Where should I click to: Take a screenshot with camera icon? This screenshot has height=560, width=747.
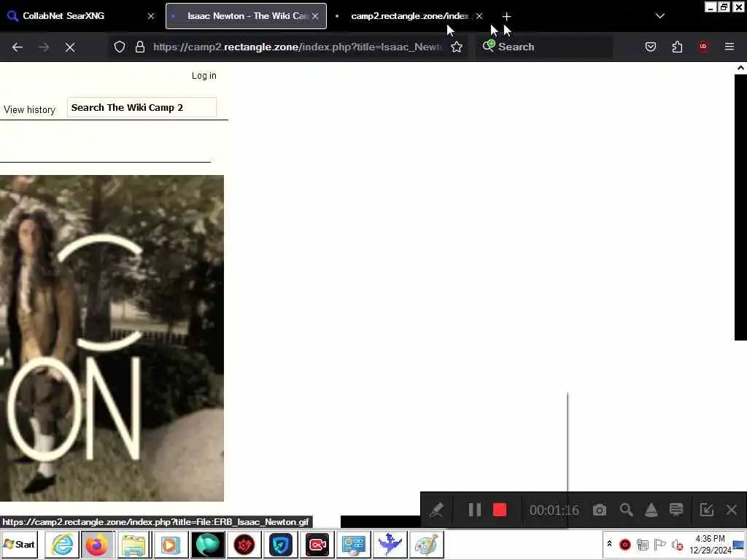pos(600,510)
